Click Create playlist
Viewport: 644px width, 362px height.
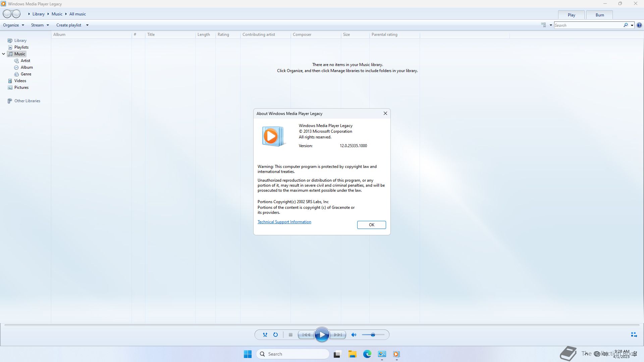point(69,25)
